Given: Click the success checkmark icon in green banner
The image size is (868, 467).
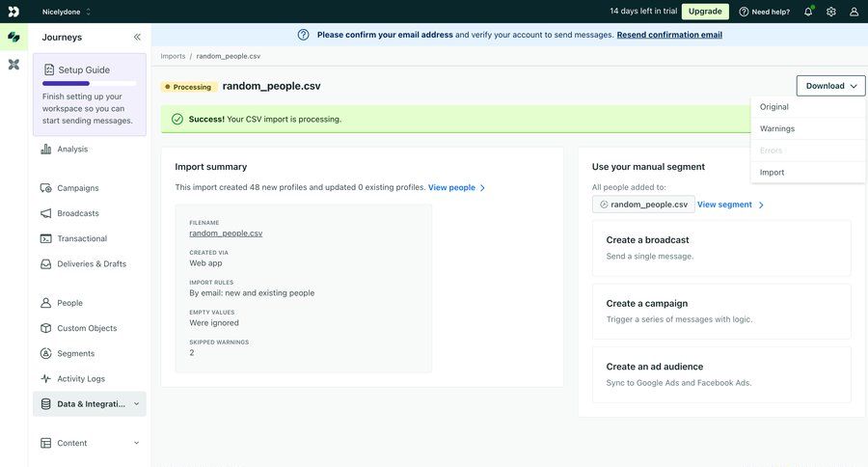Looking at the screenshot, I should [x=177, y=119].
